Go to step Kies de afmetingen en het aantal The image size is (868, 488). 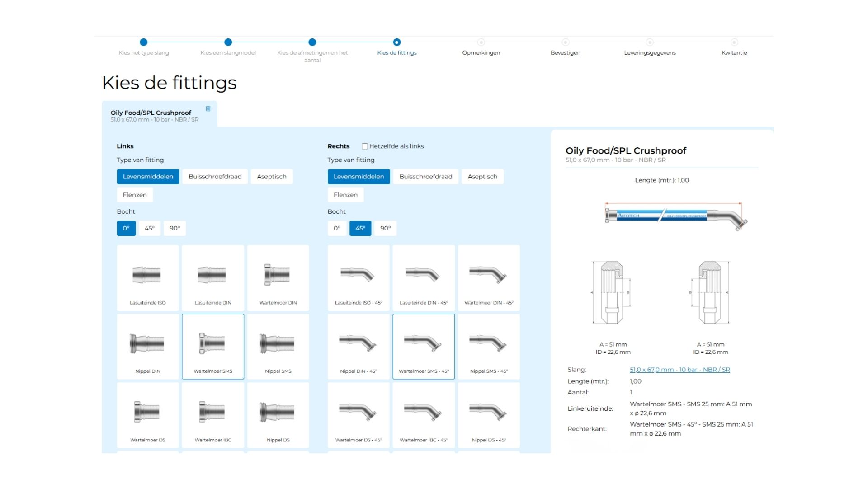(x=312, y=51)
